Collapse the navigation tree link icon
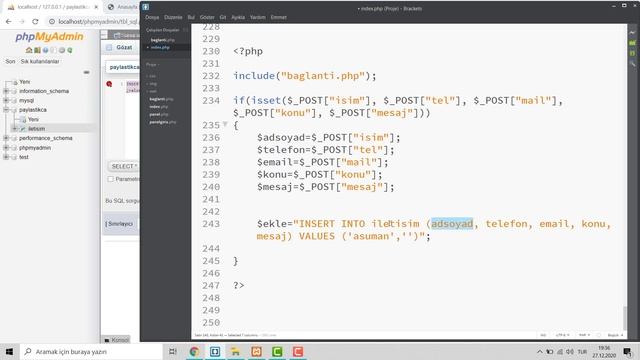 coord(87,72)
